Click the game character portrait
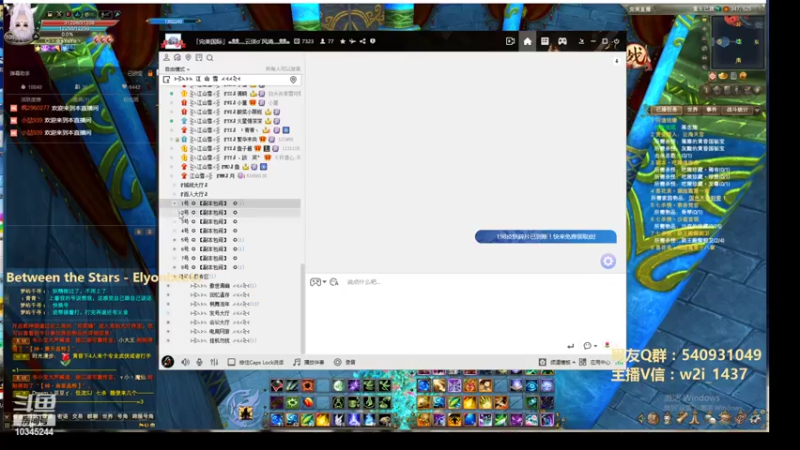The width and height of the screenshot is (800, 450). [x=20, y=24]
